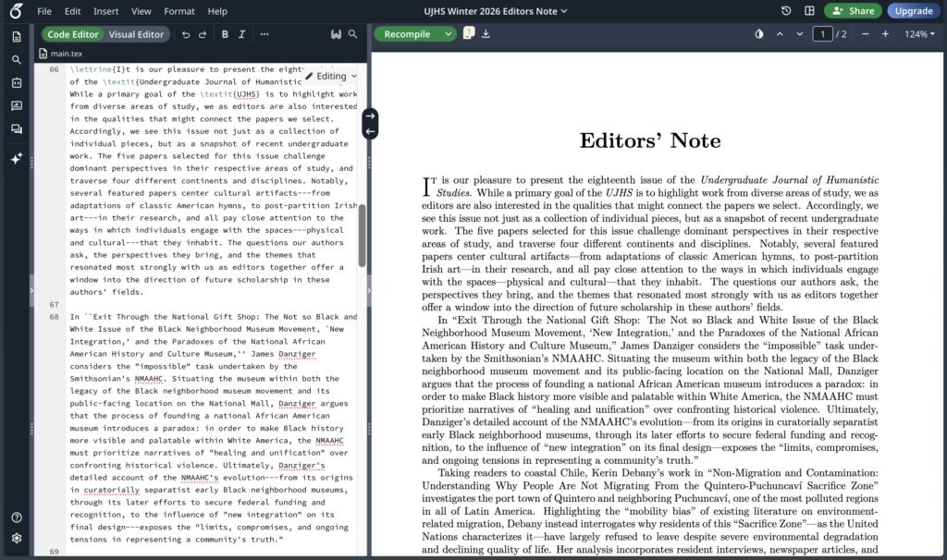Open the Help menu
Screen dimensions: 947x560
217,11
